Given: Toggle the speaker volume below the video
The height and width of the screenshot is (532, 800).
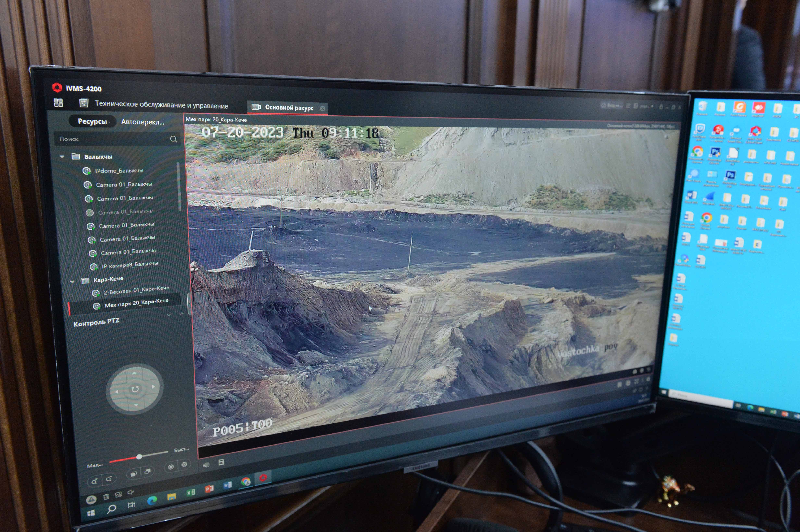Looking at the screenshot, I should (206, 465).
